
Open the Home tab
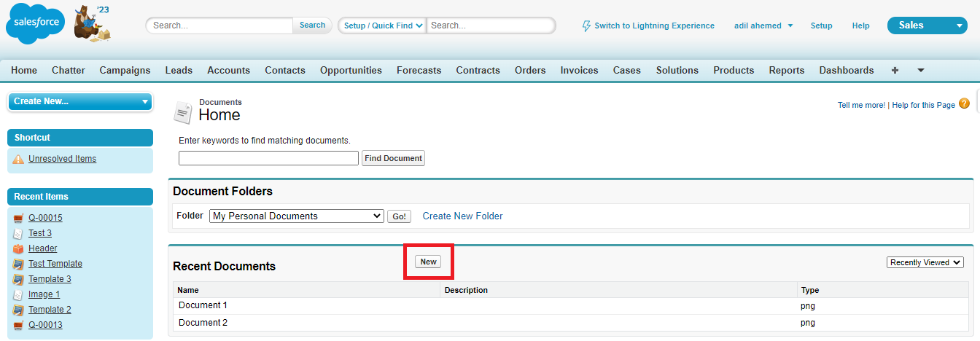24,71
